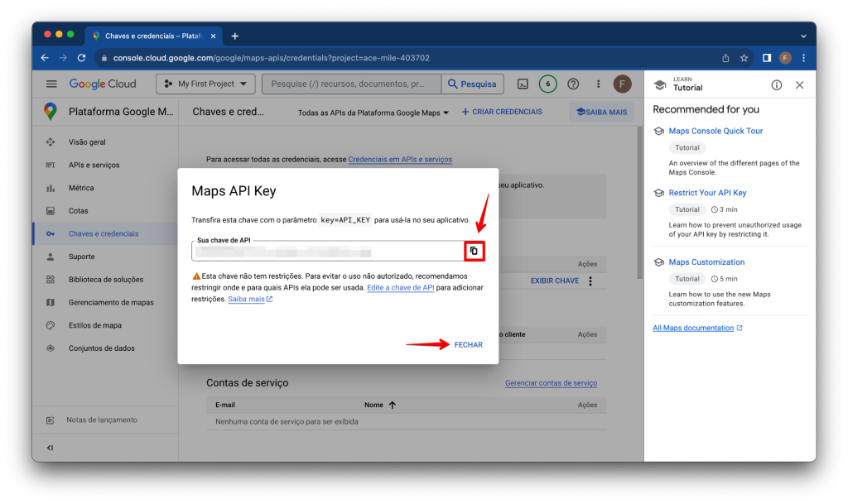Close the Chaves e credenciais browser tab
Screen dimensions: 848x504
pos(213,36)
